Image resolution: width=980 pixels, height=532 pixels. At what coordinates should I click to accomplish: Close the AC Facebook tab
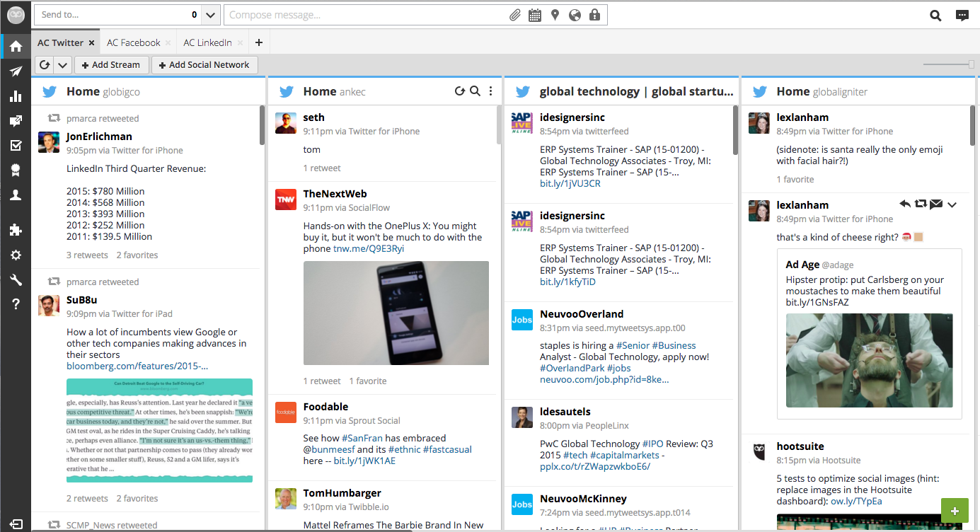click(x=168, y=43)
